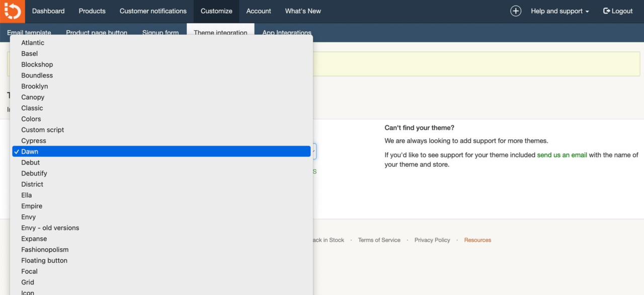Viewport: 644px width, 295px height.
Task: Open the Terms of Service link
Action: click(379, 240)
